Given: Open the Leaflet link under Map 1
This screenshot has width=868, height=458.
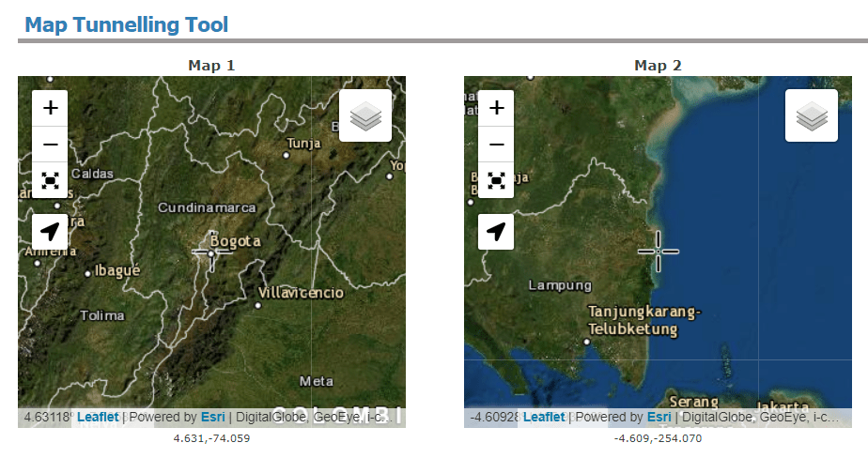Looking at the screenshot, I should (98, 417).
